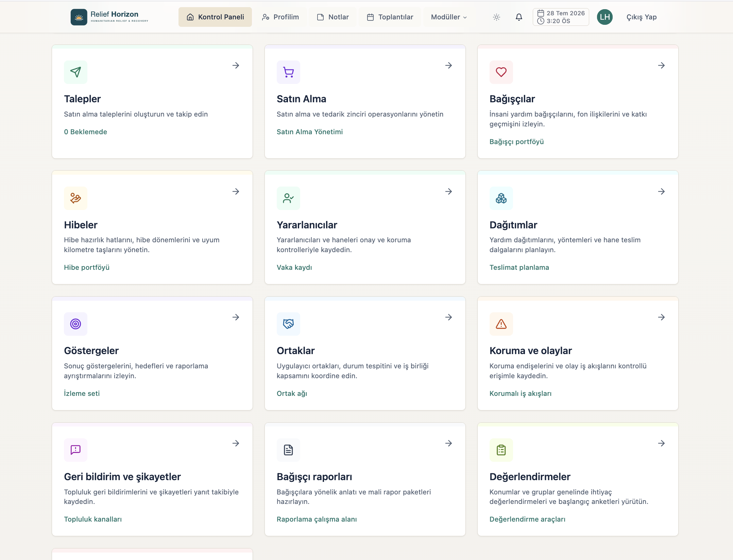Select the Koruma ve olaylar warning icon

coord(501,324)
